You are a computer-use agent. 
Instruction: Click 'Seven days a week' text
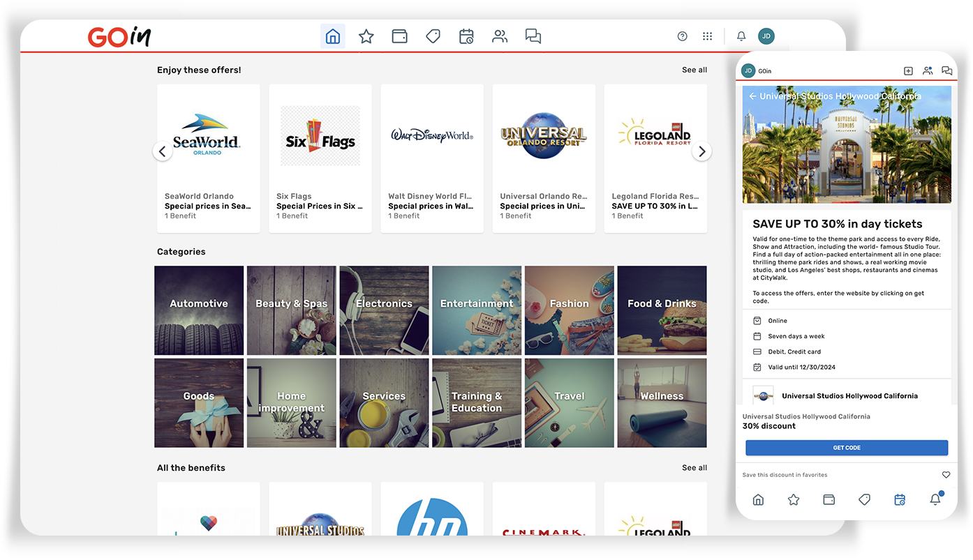tap(796, 336)
